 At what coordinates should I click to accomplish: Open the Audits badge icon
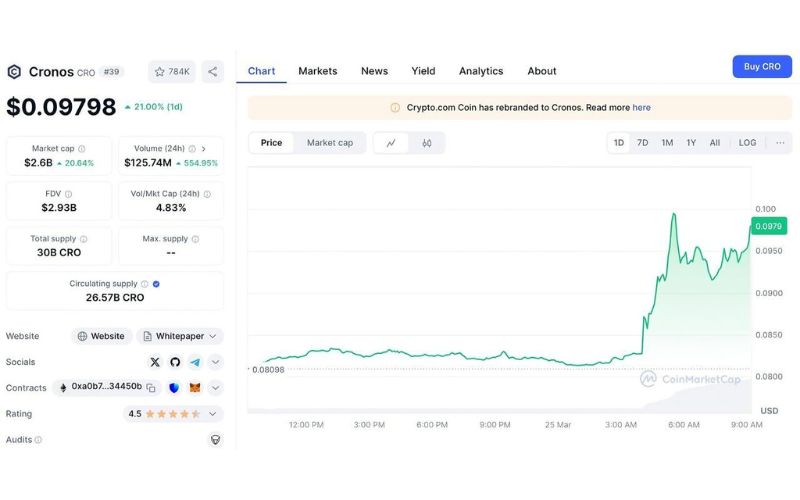click(x=215, y=439)
